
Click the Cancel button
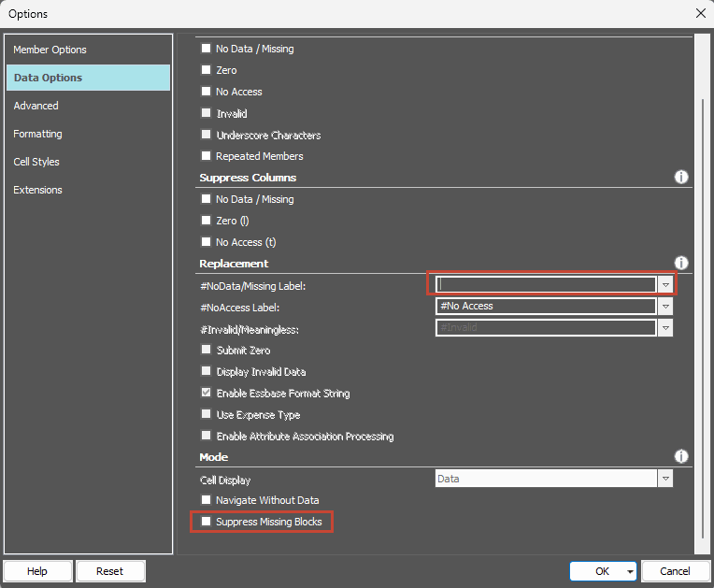676,571
